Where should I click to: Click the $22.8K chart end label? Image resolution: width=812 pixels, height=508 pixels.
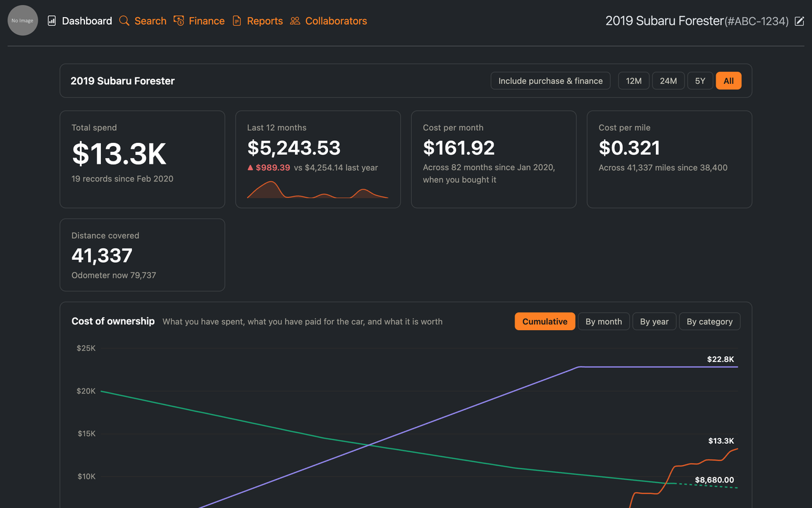point(720,359)
